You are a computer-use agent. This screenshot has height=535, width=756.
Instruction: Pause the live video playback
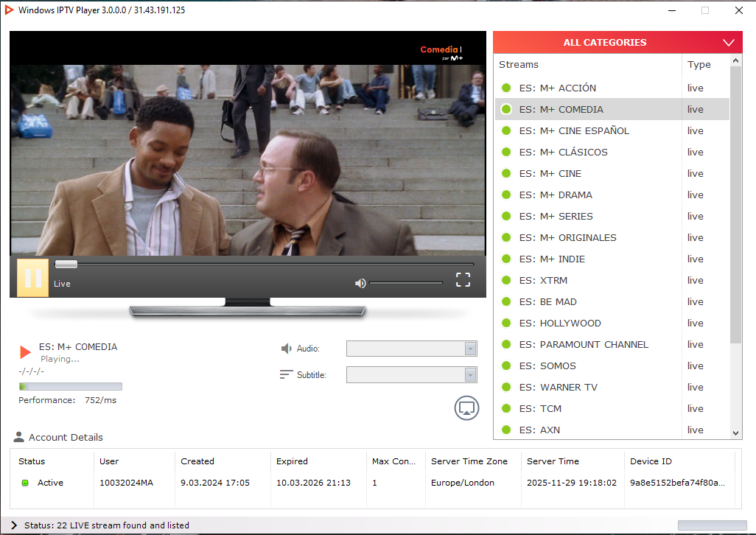pyautogui.click(x=32, y=278)
